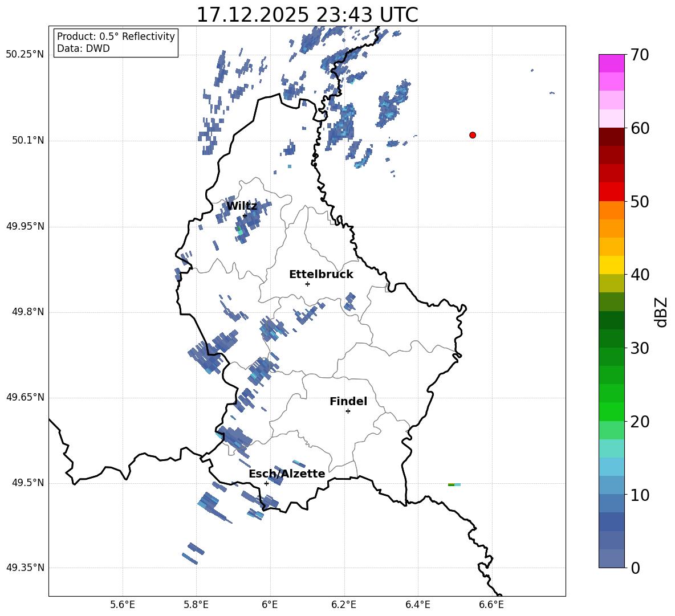Click the 30 value on colorbar

639,348
